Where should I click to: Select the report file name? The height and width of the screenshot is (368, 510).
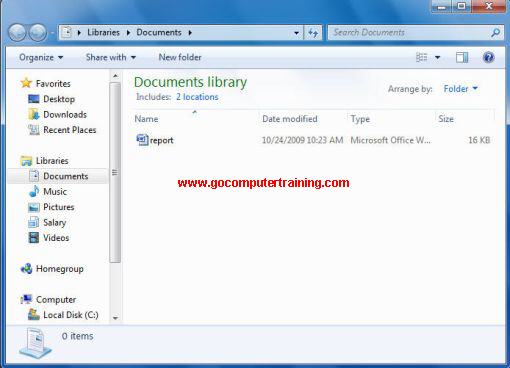(x=162, y=140)
